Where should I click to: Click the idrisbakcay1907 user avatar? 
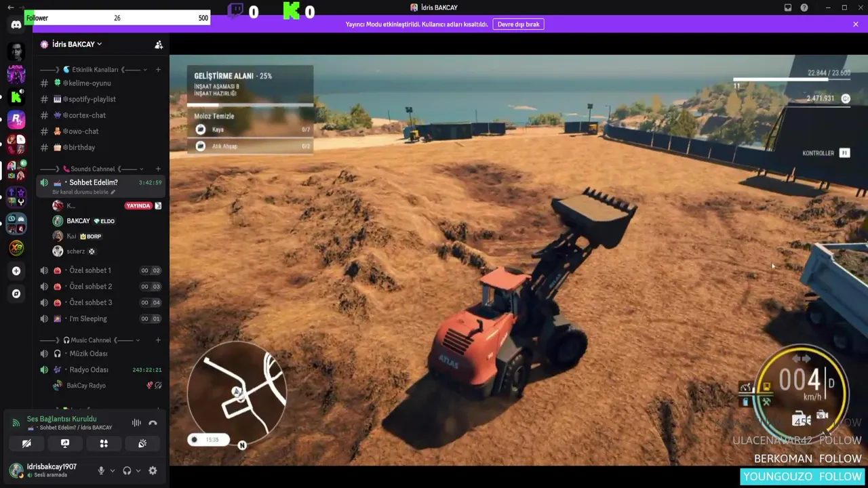pos(16,470)
